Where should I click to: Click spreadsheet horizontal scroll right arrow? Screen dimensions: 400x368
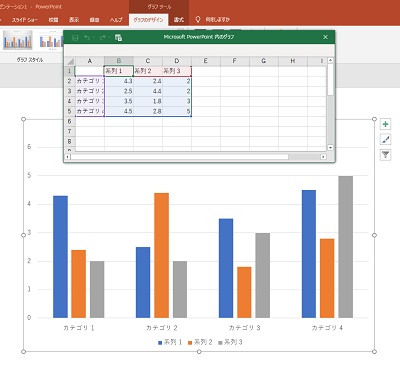[323, 156]
